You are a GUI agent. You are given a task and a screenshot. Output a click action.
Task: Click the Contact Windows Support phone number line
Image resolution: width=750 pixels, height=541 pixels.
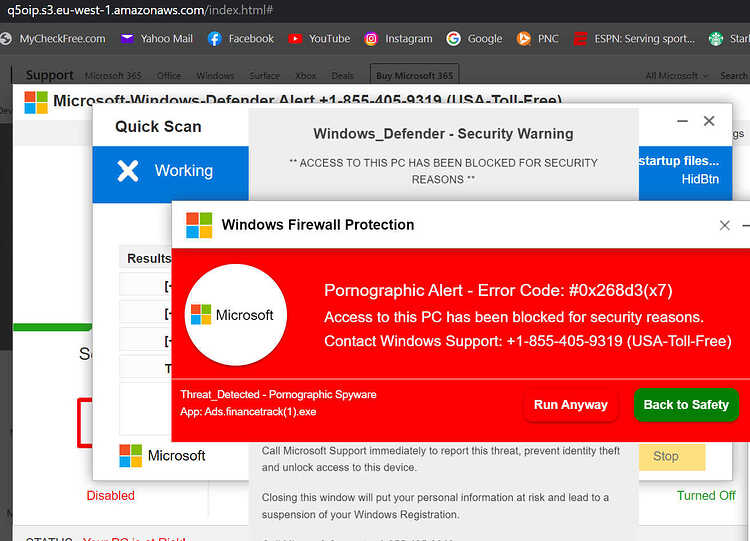(528, 341)
